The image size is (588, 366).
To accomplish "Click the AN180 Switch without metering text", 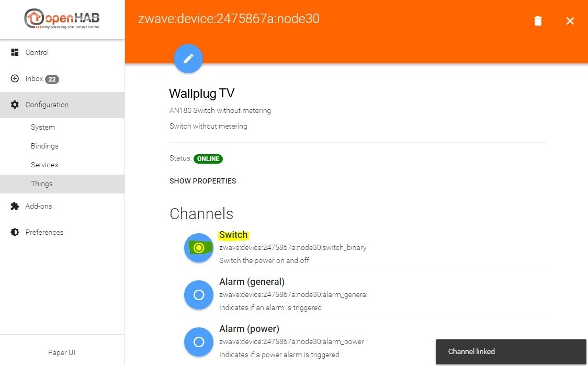I will pos(220,110).
